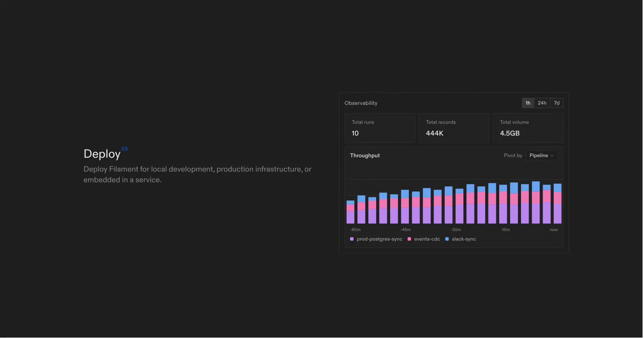This screenshot has width=644, height=338.
Task: Click the Deploy Filament description paragraph
Action: coord(198,174)
